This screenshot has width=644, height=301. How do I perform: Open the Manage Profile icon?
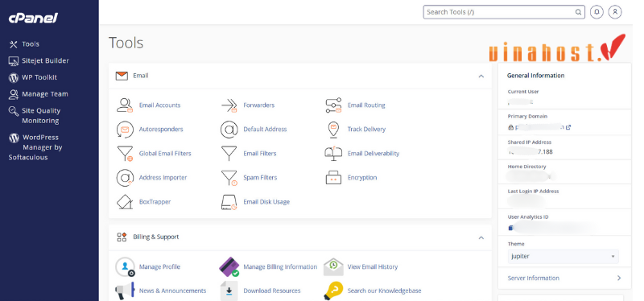[x=126, y=267]
